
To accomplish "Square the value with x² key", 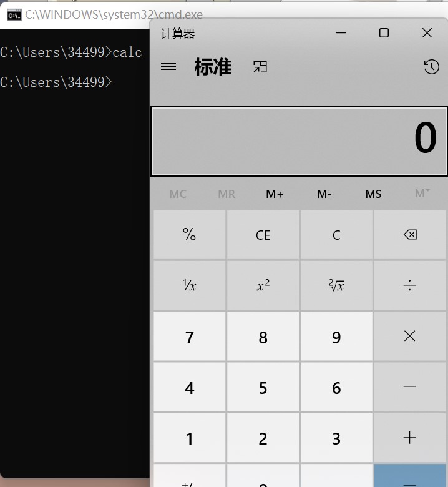I will click(x=263, y=285).
